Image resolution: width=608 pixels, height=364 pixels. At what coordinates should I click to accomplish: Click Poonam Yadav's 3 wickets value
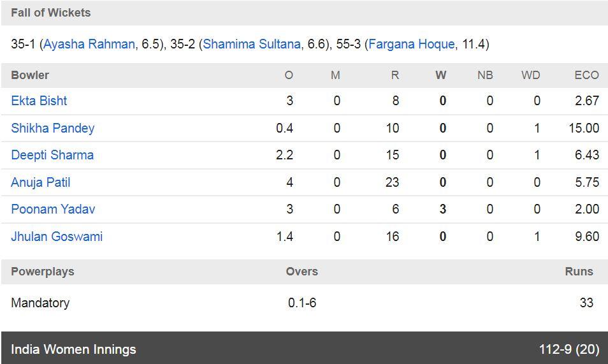(x=443, y=209)
